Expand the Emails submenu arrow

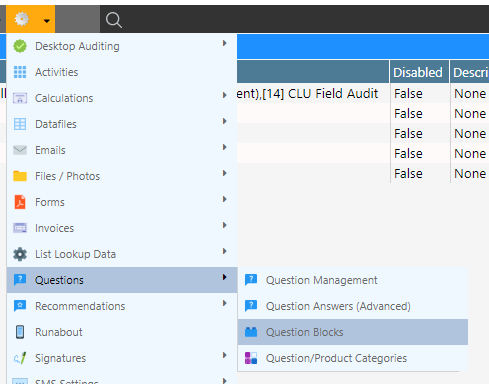coord(225,147)
